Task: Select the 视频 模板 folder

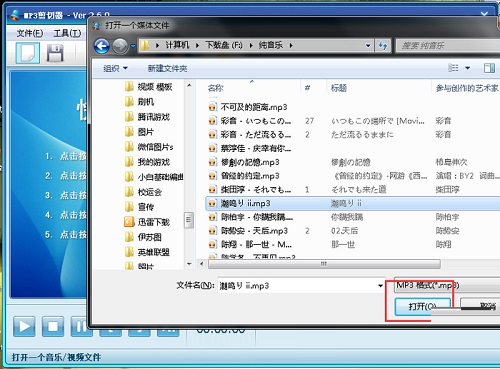Action: (155, 87)
